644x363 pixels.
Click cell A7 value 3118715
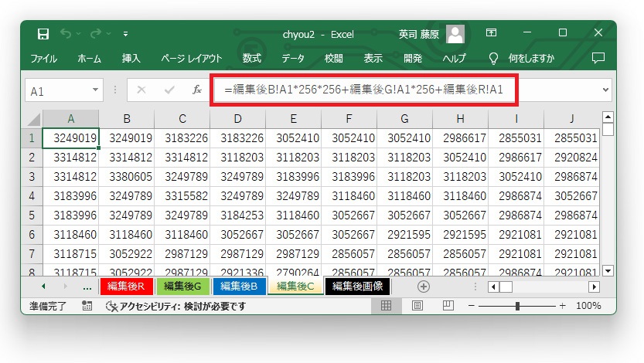[70, 254]
